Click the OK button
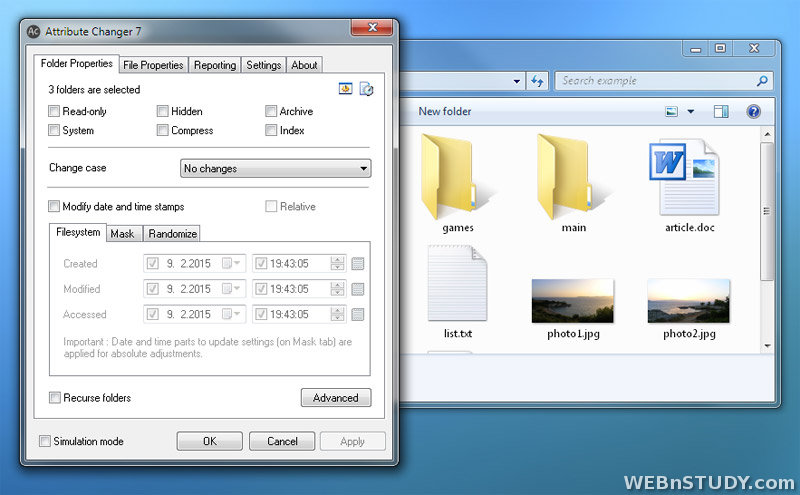The image size is (800, 495). pyautogui.click(x=210, y=441)
